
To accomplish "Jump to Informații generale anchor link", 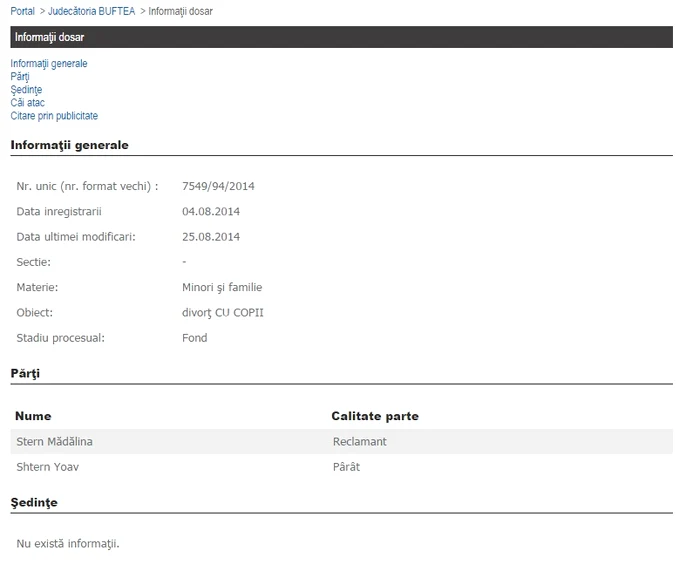I will point(49,64).
